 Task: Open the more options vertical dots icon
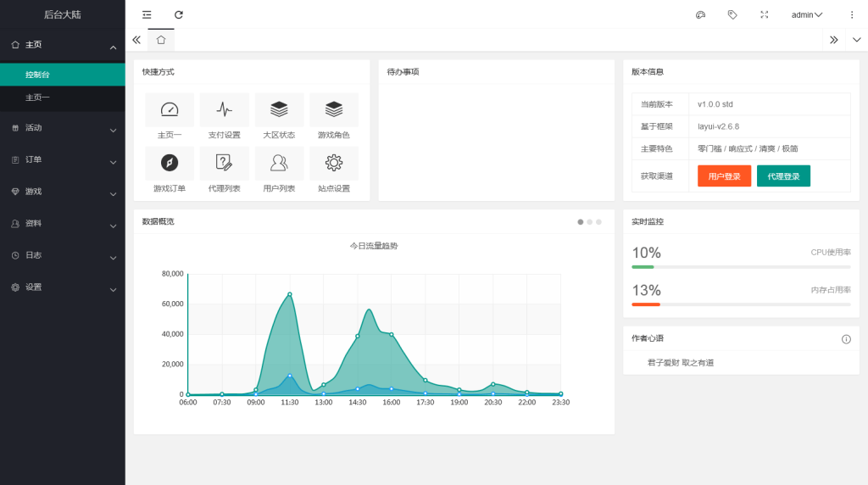pos(852,15)
